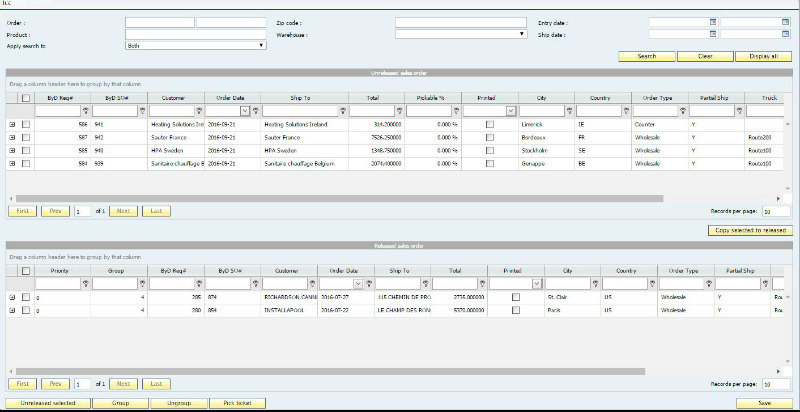800x412 pixels.
Task: Click the Zip code input field
Action: point(461,22)
